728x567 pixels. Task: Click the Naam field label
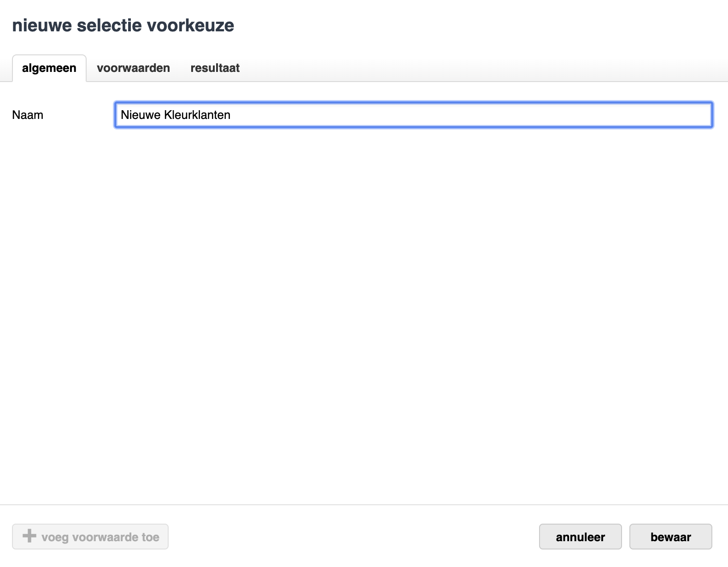pyautogui.click(x=28, y=115)
